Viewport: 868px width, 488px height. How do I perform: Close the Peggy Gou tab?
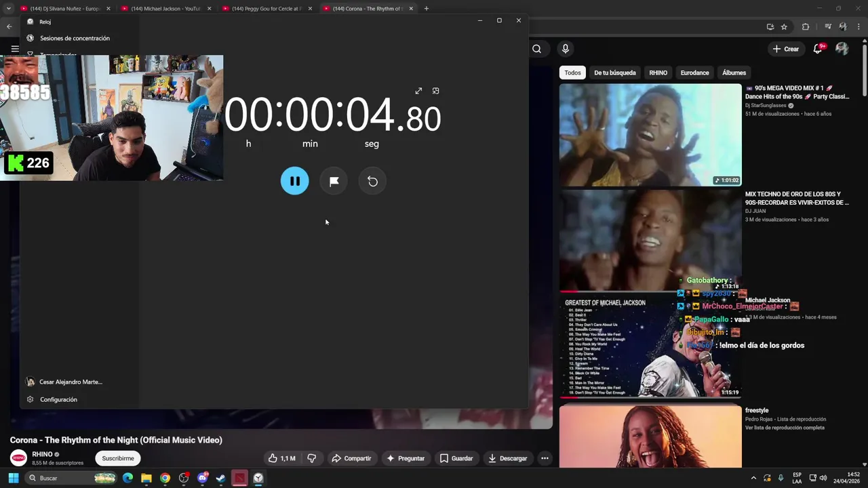(310, 9)
